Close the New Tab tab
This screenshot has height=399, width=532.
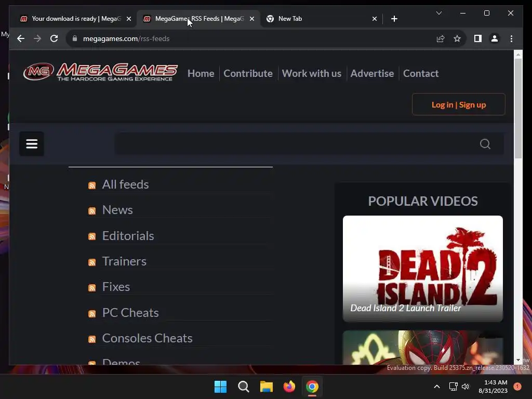click(374, 19)
